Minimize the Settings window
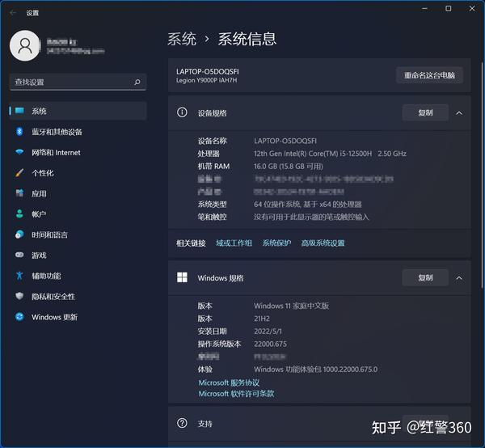485x448 pixels. 424,8
